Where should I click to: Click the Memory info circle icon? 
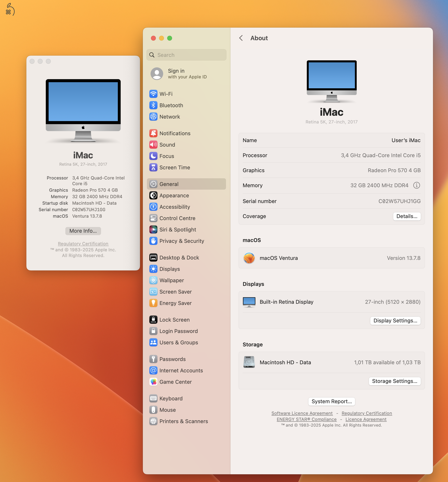click(417, 185)
